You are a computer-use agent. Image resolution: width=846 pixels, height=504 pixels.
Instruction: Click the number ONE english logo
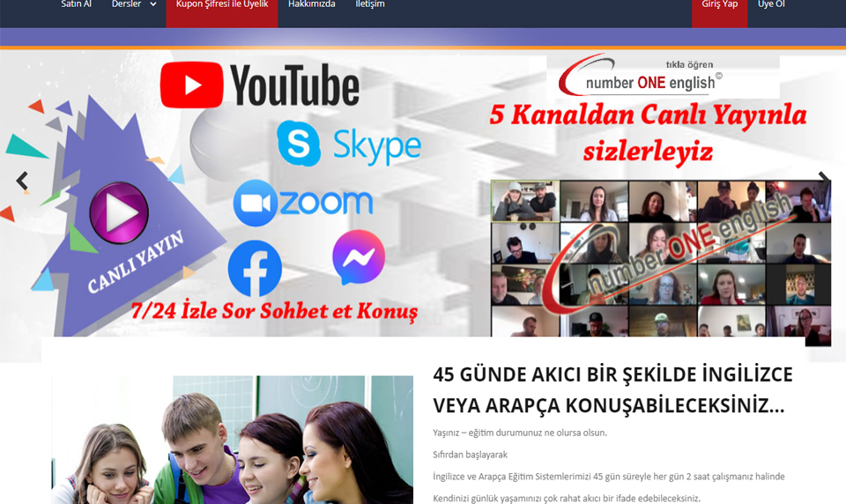(640, 76)
